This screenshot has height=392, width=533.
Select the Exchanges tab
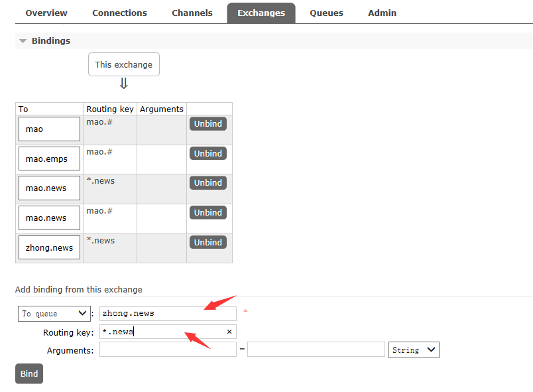pos(261,13)
